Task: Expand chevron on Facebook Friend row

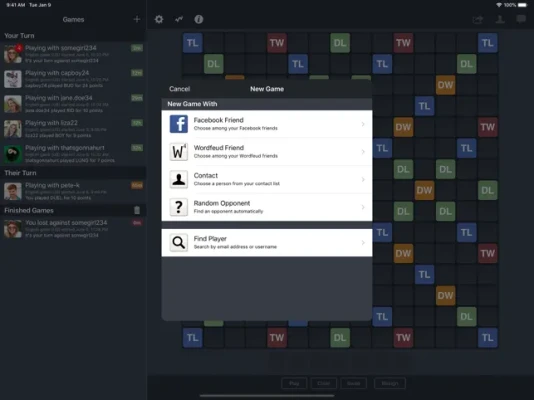Action: pyautogui.click(x=363, y=124)
